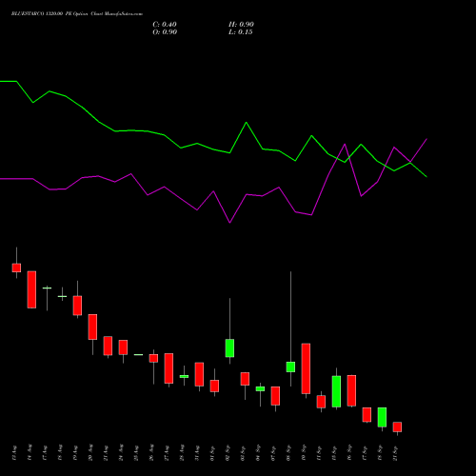
Task: Click the 04 Sep date label
Action: click(258, 453)
